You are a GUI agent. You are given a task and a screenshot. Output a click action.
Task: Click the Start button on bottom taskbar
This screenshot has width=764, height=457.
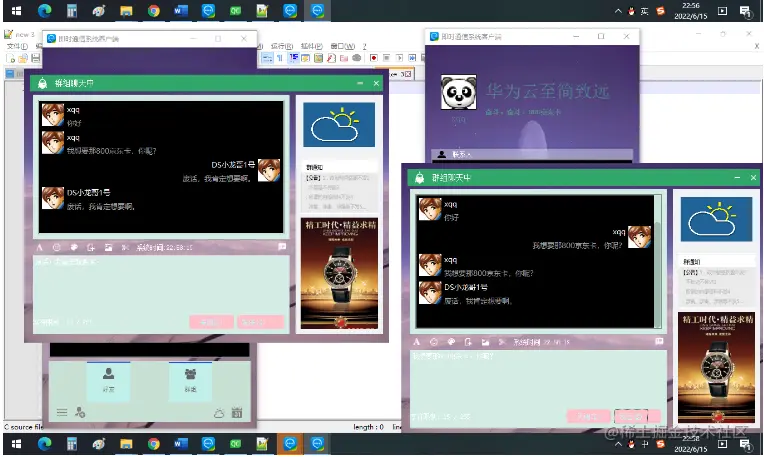point(16,443)
